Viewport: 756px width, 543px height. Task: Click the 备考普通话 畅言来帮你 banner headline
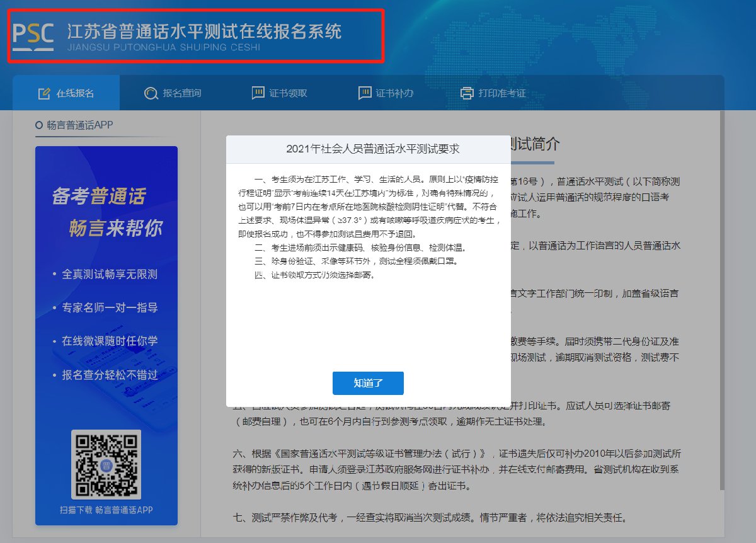[107, 212]
